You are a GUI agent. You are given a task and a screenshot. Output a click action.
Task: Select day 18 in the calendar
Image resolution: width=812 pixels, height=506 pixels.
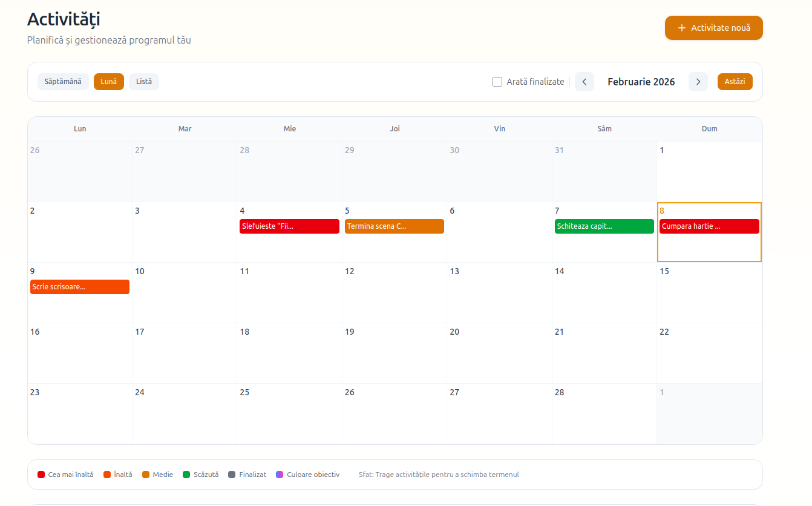pyautogui.click(x=289, y=353)
